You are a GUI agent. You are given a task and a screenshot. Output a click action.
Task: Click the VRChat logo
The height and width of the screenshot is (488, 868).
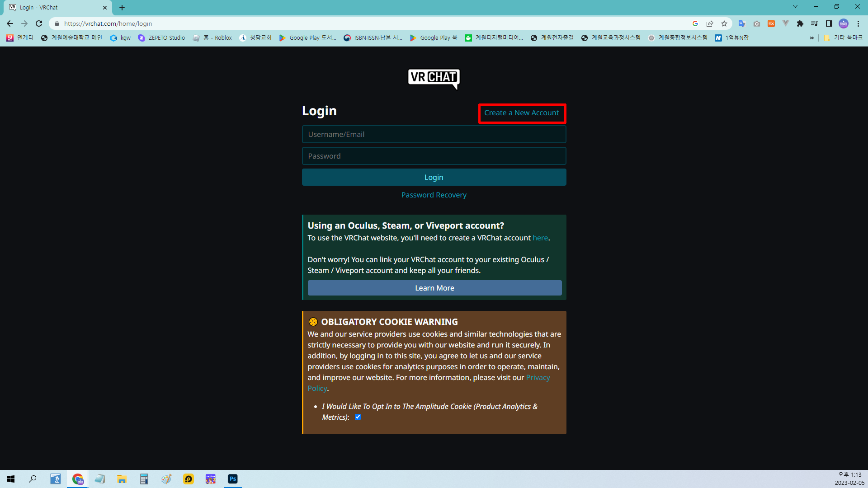click(x=434, y=78)
